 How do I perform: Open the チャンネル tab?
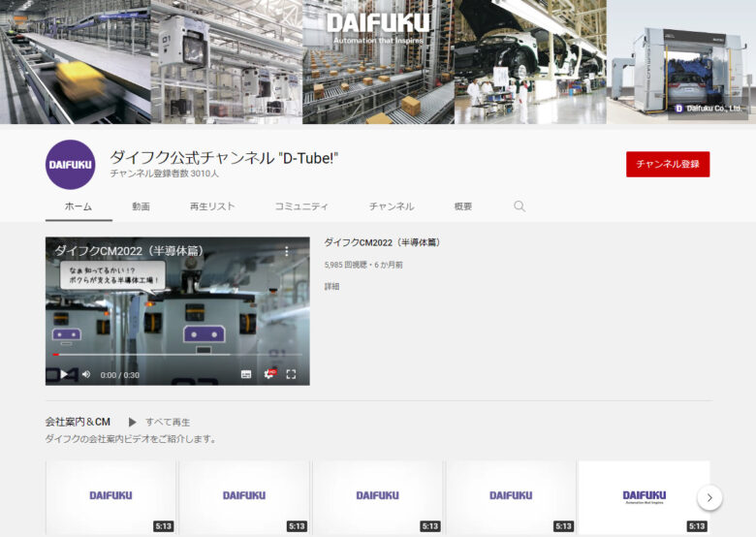coord(392,206)
